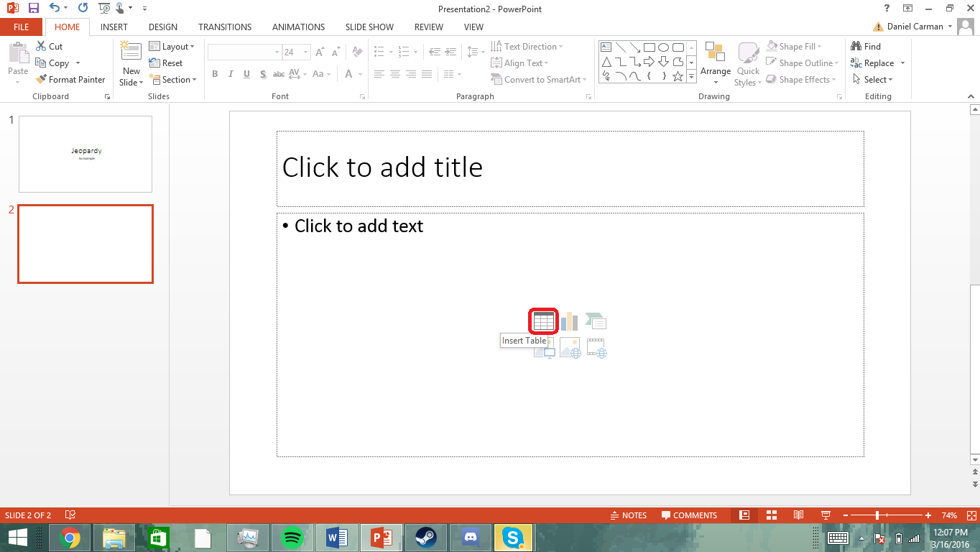Switch to the INSERT tab
The width and height of the screenshot is (980, 552).
[x=114, y=27]
